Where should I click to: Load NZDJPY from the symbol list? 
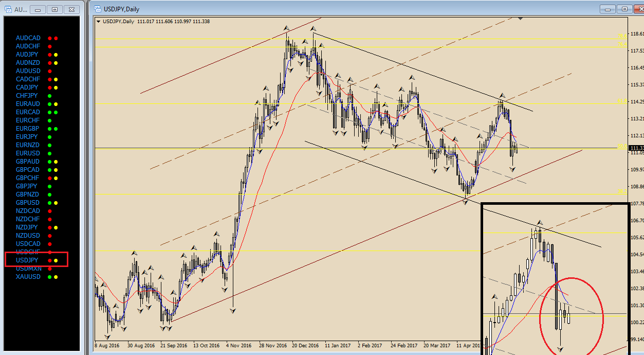(27, 227)
